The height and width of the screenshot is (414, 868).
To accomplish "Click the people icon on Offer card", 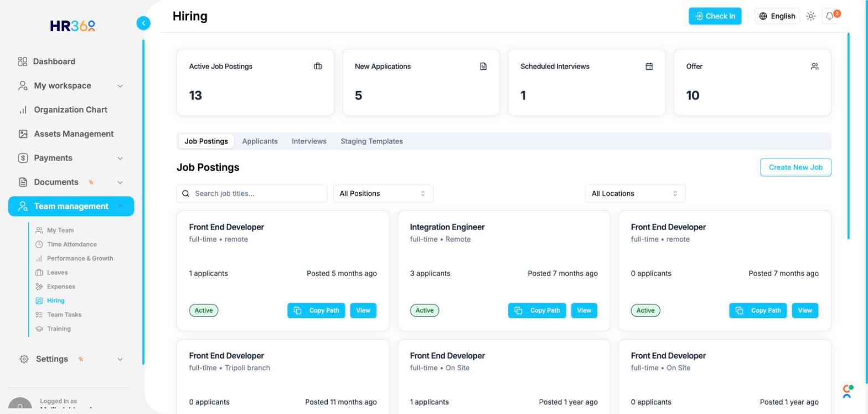I will [x=814, y=67].
